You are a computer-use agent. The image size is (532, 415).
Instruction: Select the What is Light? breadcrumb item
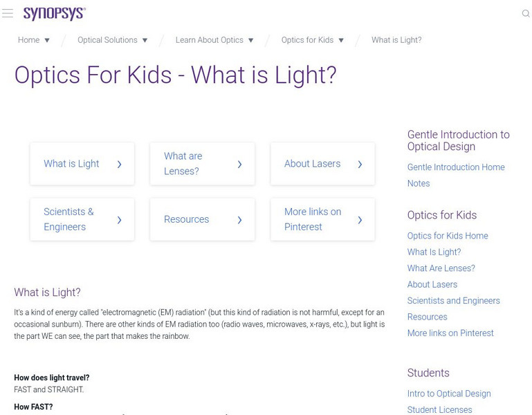(x=396, y=40)
